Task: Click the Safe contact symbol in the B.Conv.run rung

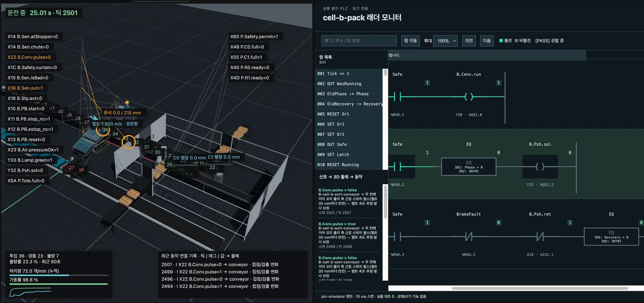Action: tap(397, 97)
